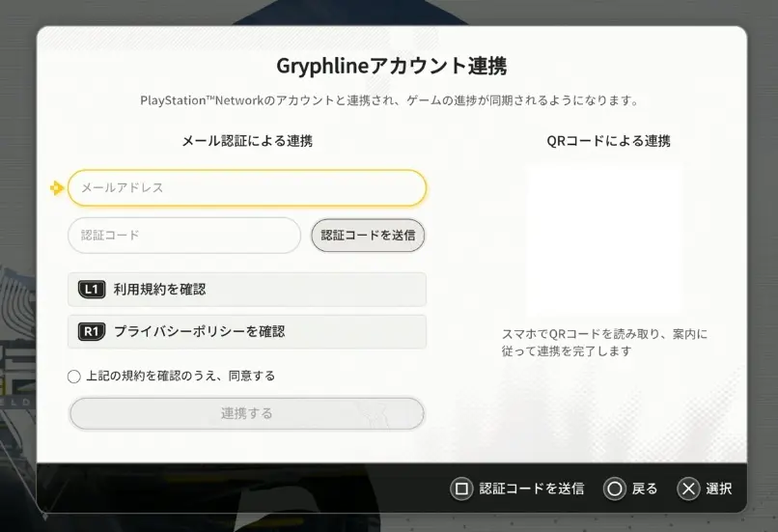Click the メール認証による連携 section heading
This screenshot has width=778, height=532.
click(247, 141)
